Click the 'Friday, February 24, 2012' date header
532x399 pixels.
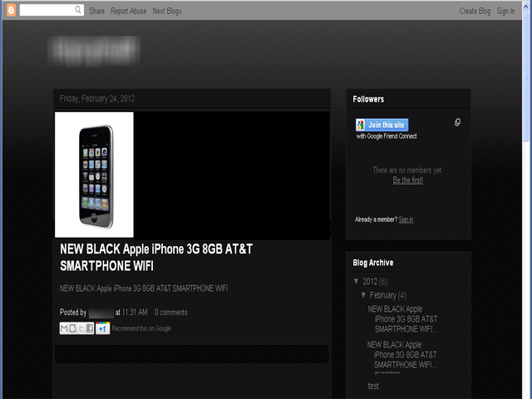coord(97,99)
